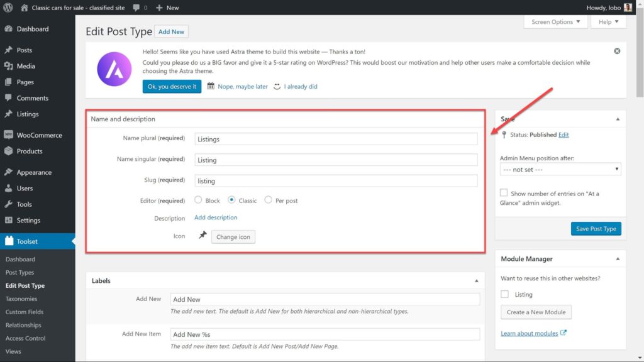Click into the Slug input field
Screen dimensions: 644x362
click(x=336, y=181)
